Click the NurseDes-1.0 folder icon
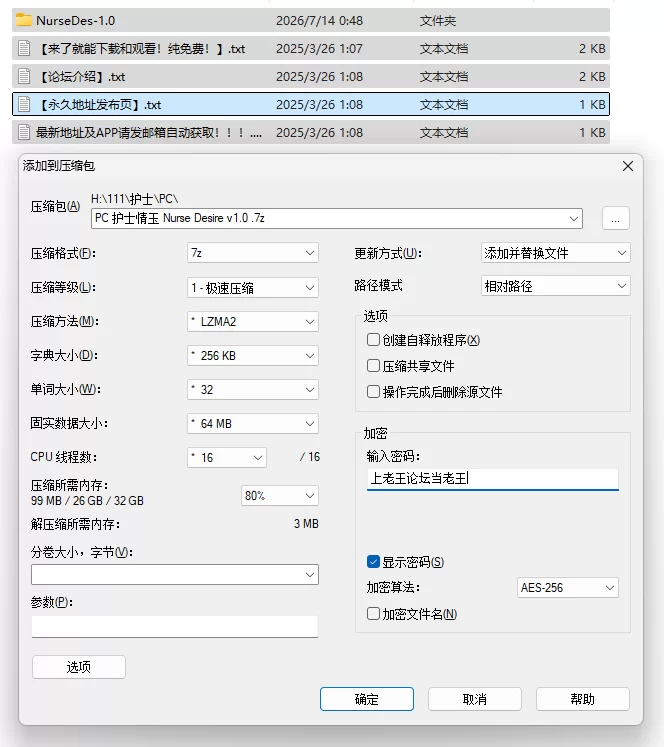This screenshot has width=664, height=747. tap(24, 20)
